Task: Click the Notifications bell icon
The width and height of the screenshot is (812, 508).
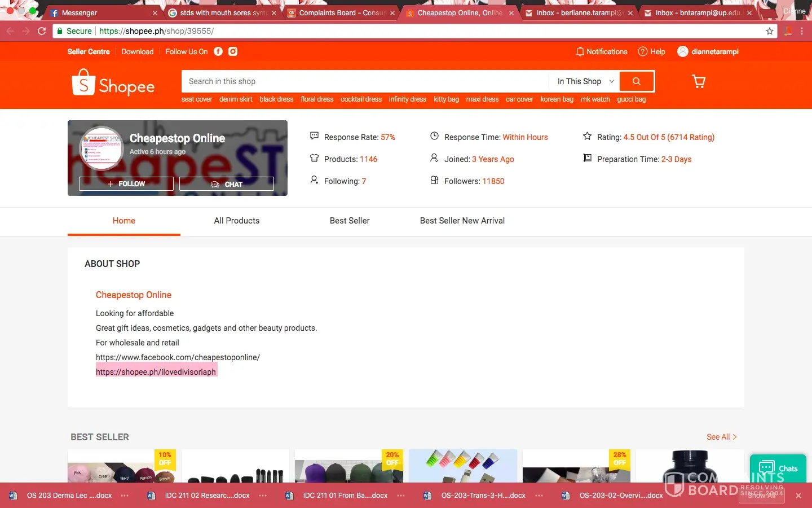Action: tap(580, 51)
